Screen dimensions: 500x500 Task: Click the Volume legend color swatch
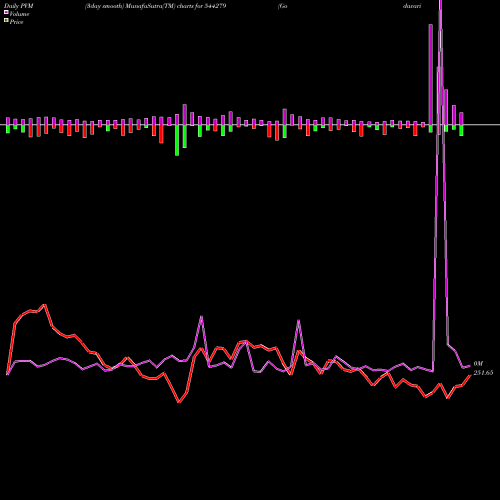tap(6, 12)
